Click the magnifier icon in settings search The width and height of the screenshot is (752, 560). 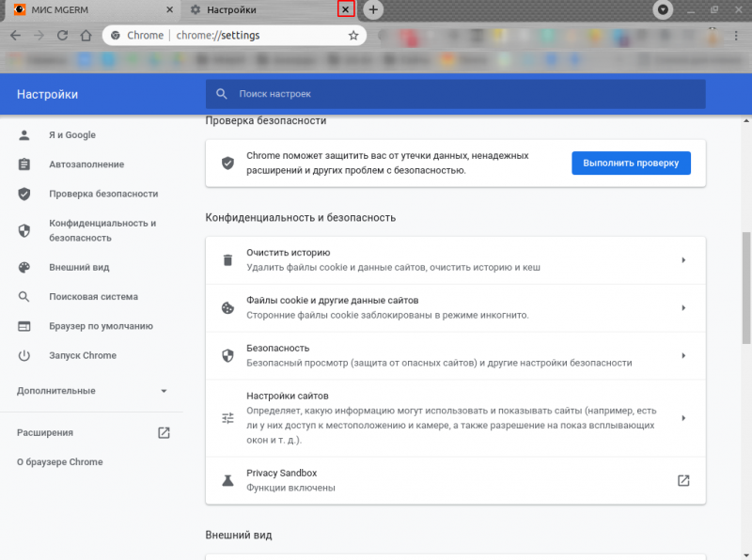click(222, 94)
